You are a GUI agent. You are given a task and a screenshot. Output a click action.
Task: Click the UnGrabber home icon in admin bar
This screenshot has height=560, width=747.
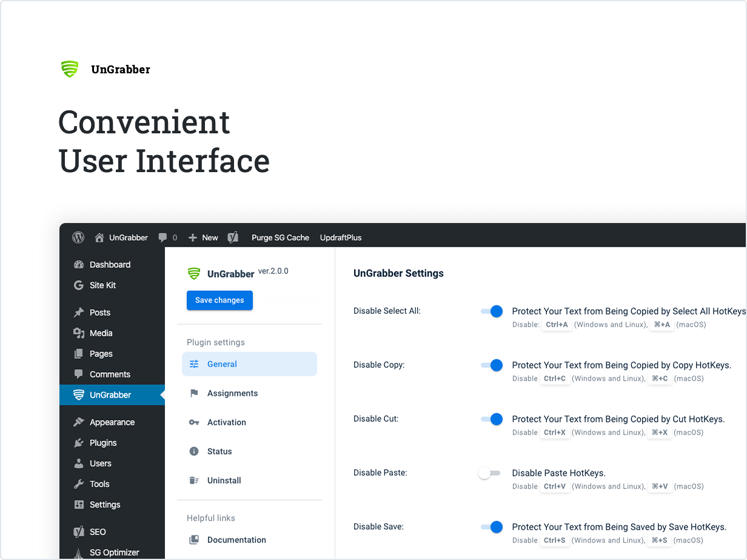pos(99,238)
